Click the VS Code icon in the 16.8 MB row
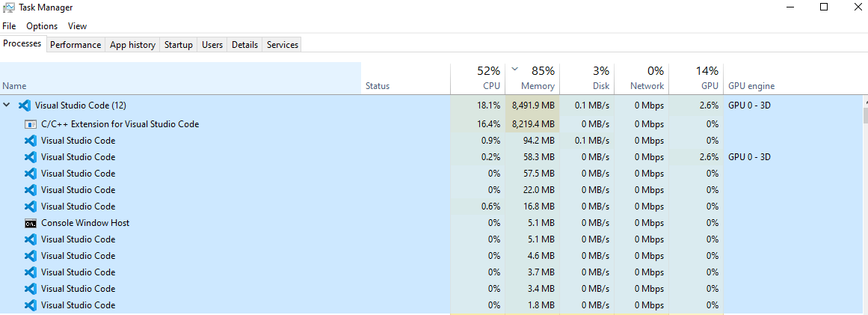Screen dimensions: 868x315 31,207
